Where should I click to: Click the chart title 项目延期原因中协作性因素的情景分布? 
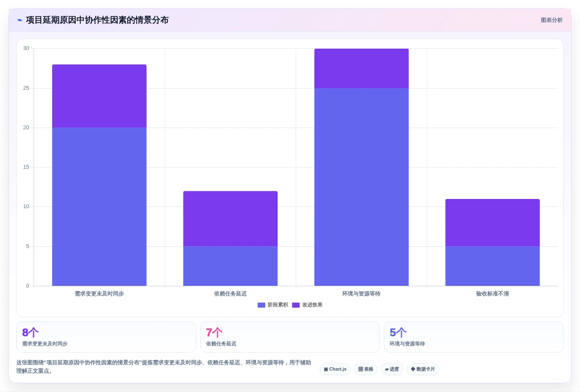click(97, 20)
